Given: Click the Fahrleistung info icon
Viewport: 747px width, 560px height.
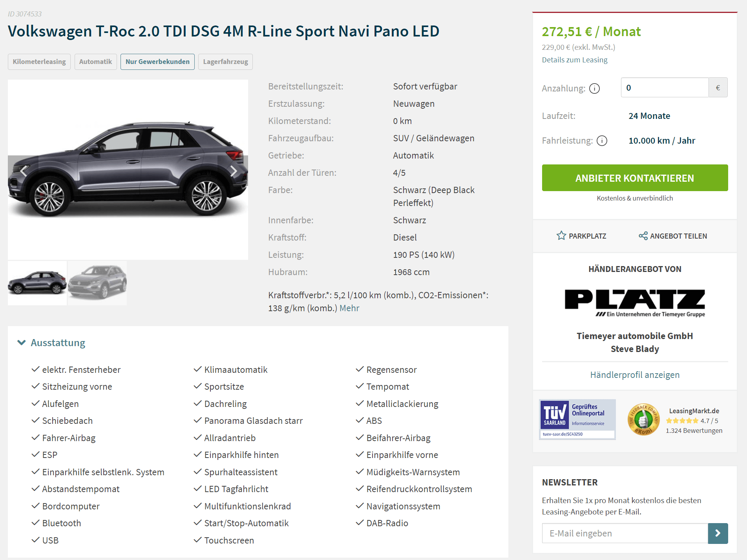Looking at the screenshot, I should (x=602, y=140).
